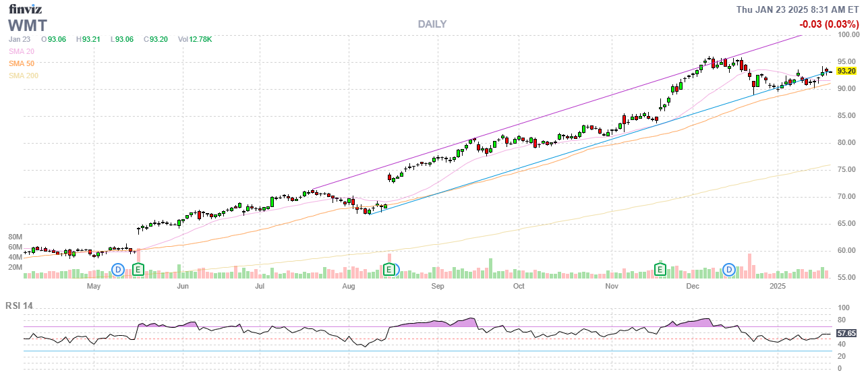Select the late November earnings marker

pyautogui.click(x=661, y=270)
